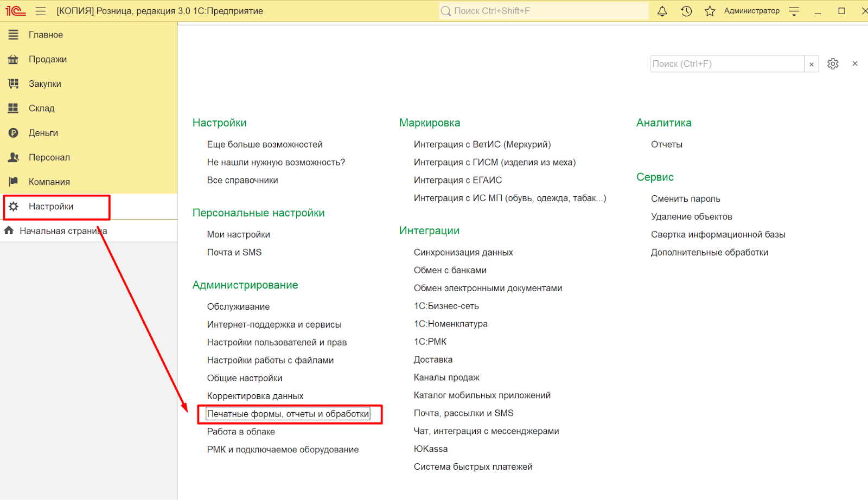Screen dimensions: 868x500
Task: Focus the Поиск (Ctrl+F) panel search field
Action: coord(727,64)
